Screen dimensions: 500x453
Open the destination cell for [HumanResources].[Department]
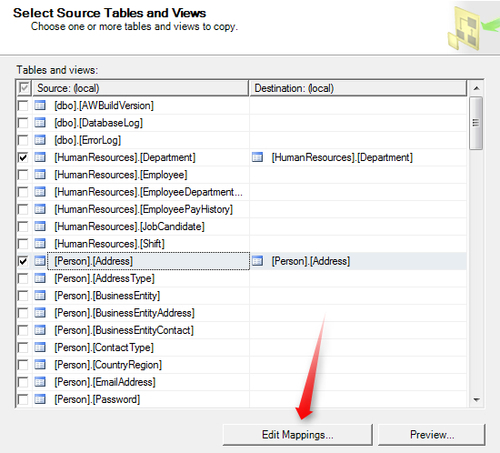[358, 157]
